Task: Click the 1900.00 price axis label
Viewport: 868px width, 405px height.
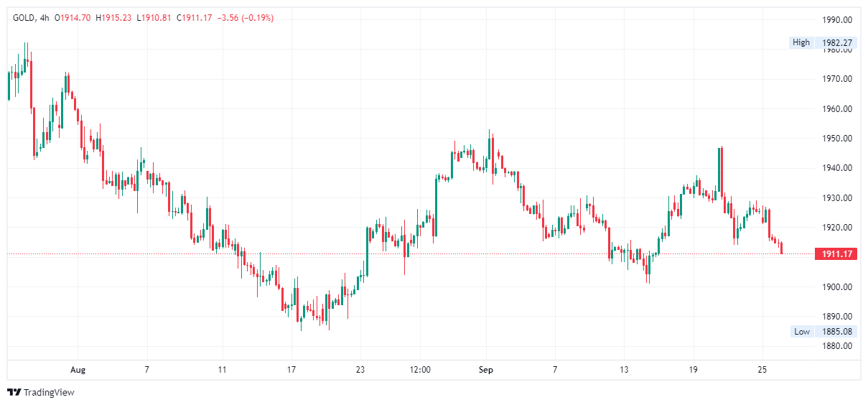Action: pyautogui.click(x=837, y=287)
